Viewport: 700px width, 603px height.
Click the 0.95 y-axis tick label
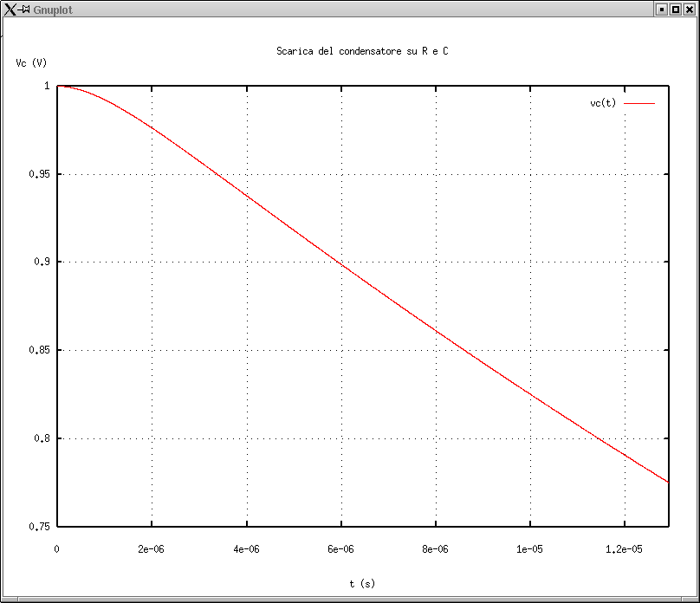(x=38, y=174)
